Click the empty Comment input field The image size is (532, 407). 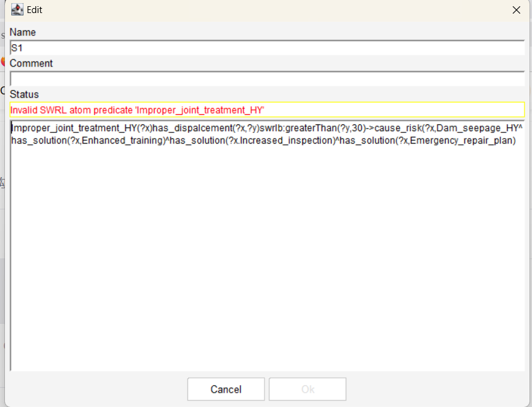click(x=267, y=79)
